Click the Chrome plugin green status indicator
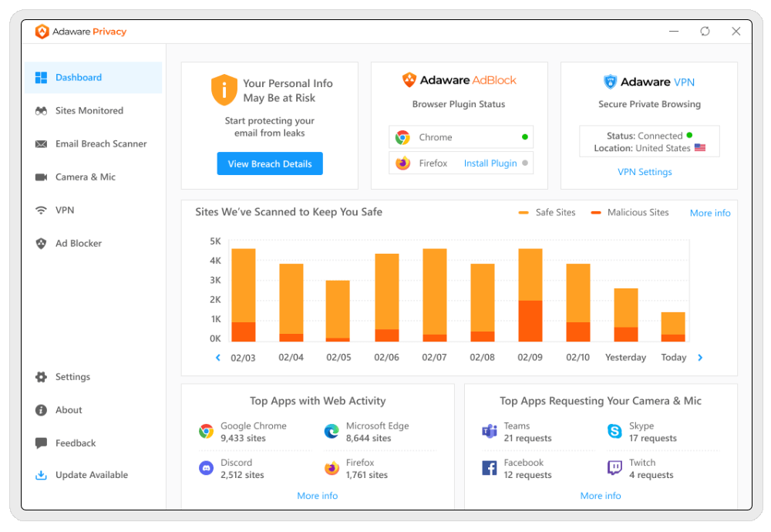The image size is (771, 532). (525, 137)
